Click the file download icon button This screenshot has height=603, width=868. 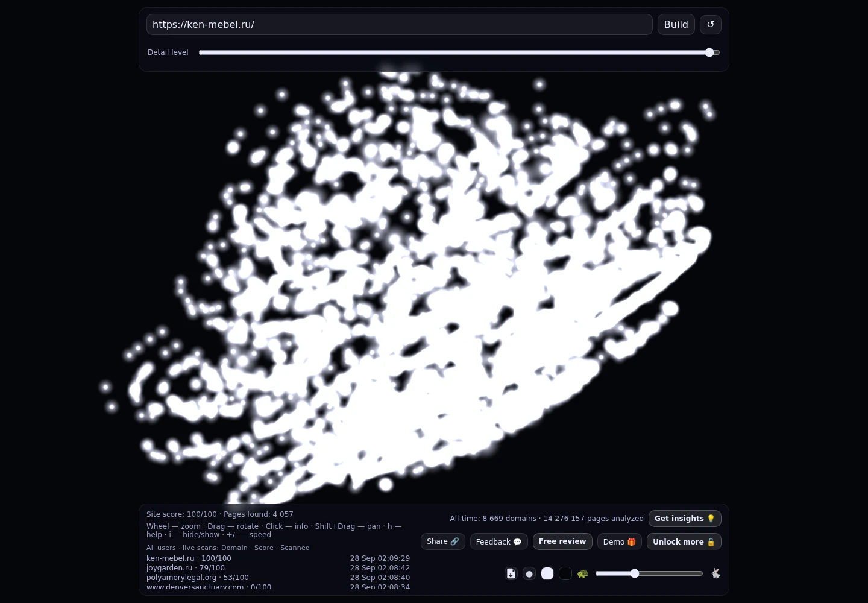[511, 573]
